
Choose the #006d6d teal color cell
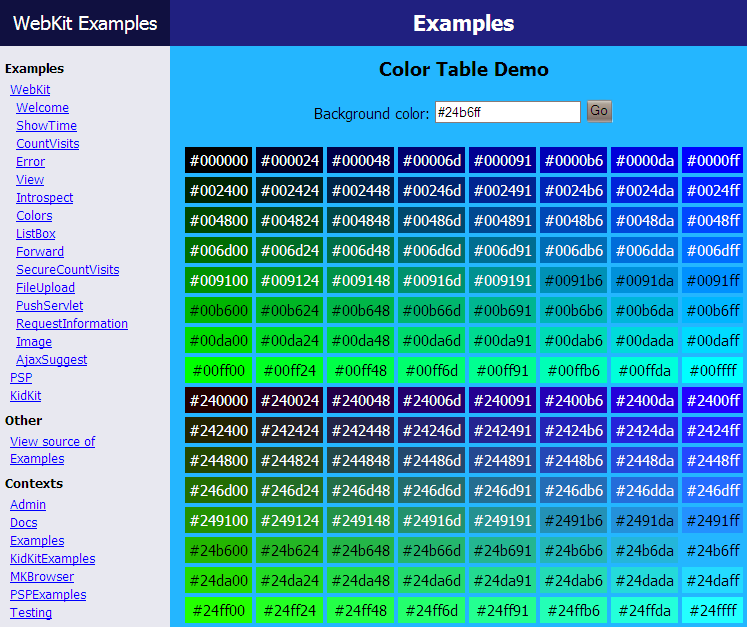pyautogui.click(x=430, y=251)
